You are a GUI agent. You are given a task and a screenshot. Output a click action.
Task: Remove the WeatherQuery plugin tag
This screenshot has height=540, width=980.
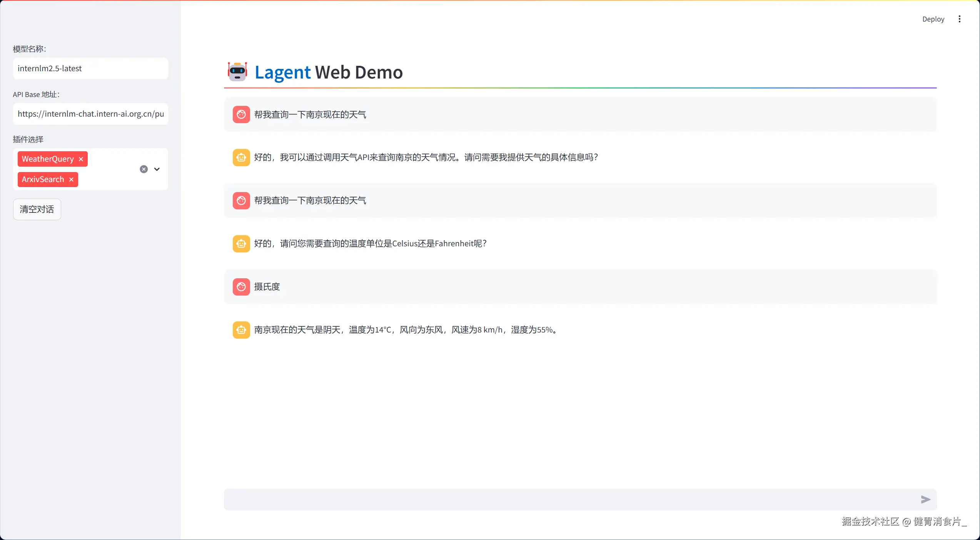click(81, 159)
